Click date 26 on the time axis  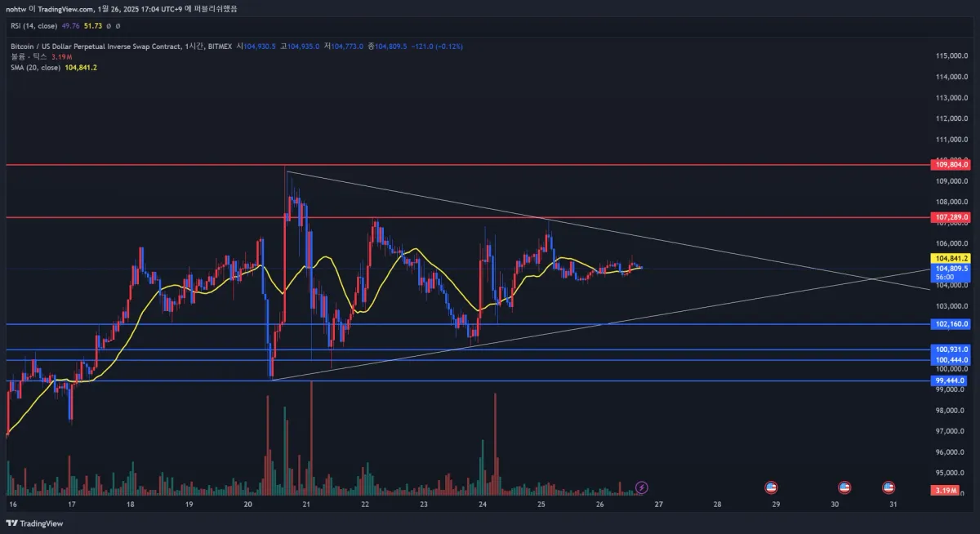(x=600, y=505)
